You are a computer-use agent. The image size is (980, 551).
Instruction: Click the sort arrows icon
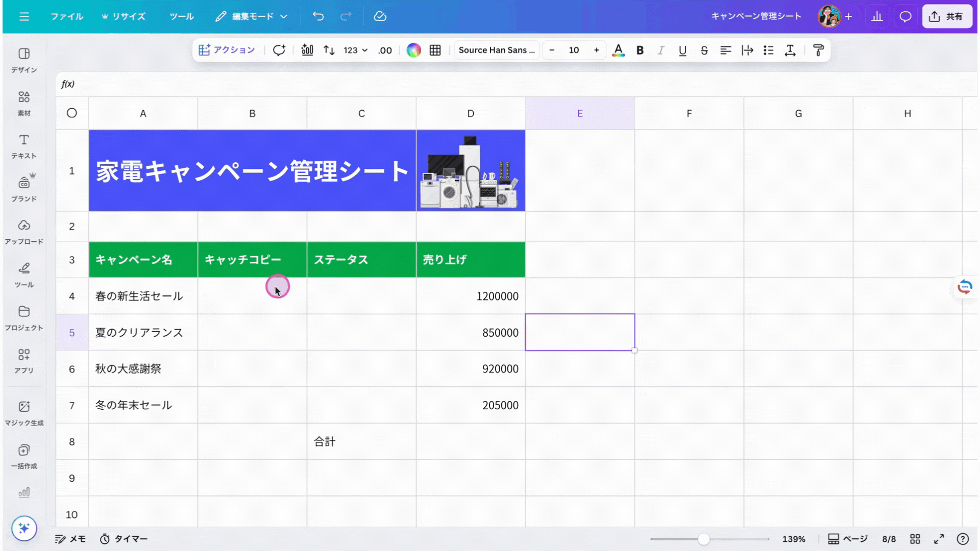[x=329, y=50]
